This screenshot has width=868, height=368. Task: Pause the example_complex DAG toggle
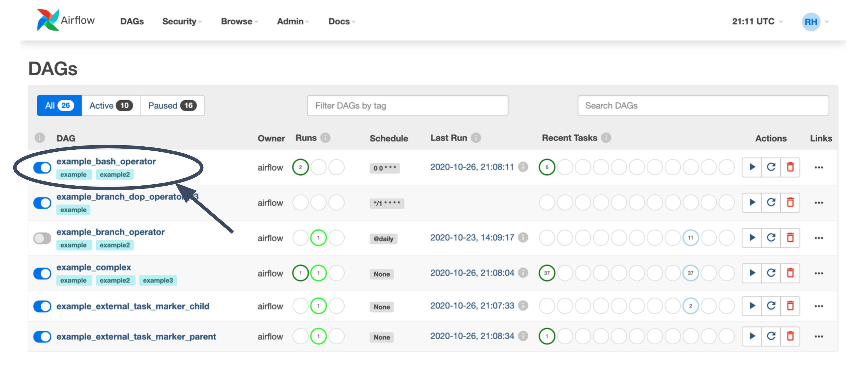coord(42,273)
